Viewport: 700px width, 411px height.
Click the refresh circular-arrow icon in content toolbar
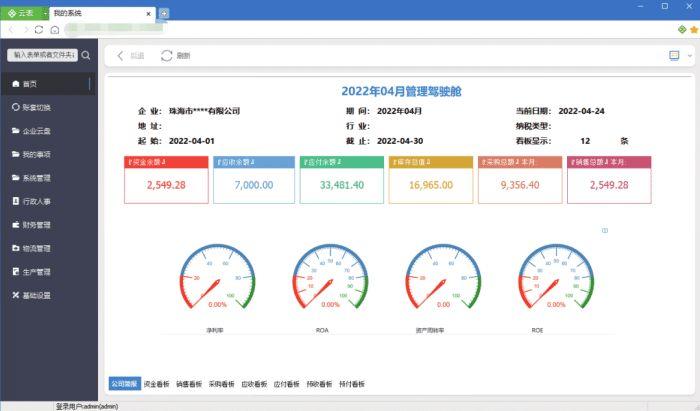click(x=167, y=55)
